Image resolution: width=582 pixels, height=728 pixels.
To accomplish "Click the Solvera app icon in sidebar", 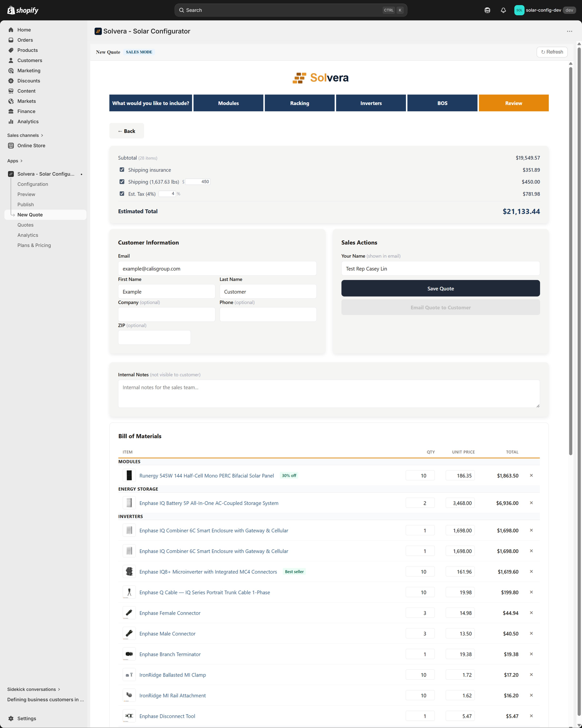I will pos(11,174).
